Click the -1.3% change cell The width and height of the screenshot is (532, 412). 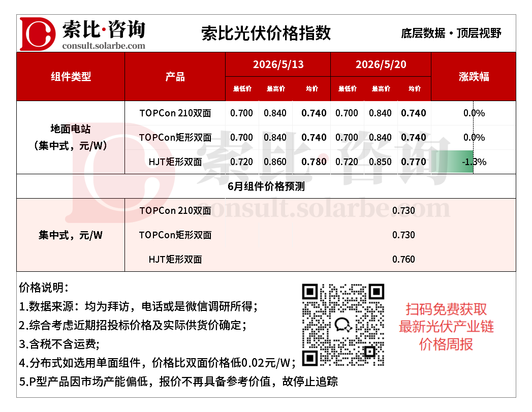pyautogui.click(x=474, y=162)
